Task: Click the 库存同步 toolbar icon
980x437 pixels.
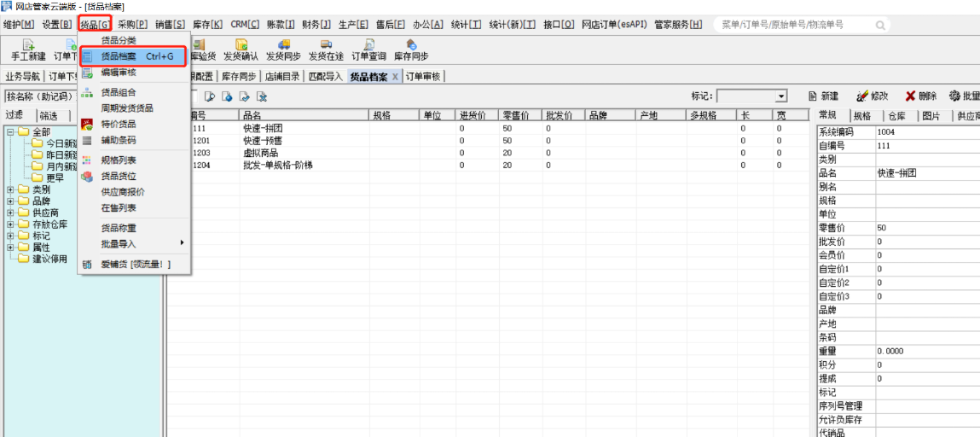Action: pos(411,45)
